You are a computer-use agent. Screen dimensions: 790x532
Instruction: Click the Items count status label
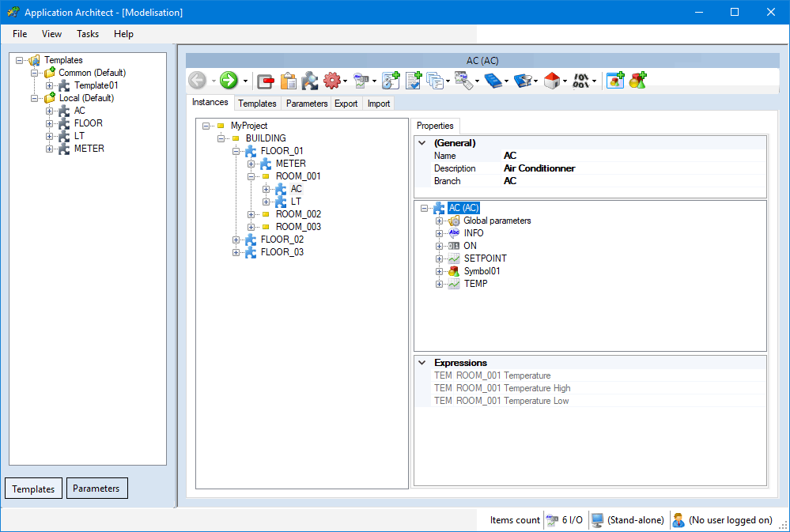point(515,520)
